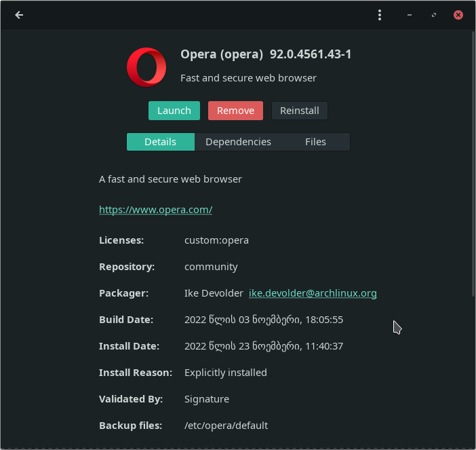
Task: Go back using the header arrow
Action: (19, 15)
